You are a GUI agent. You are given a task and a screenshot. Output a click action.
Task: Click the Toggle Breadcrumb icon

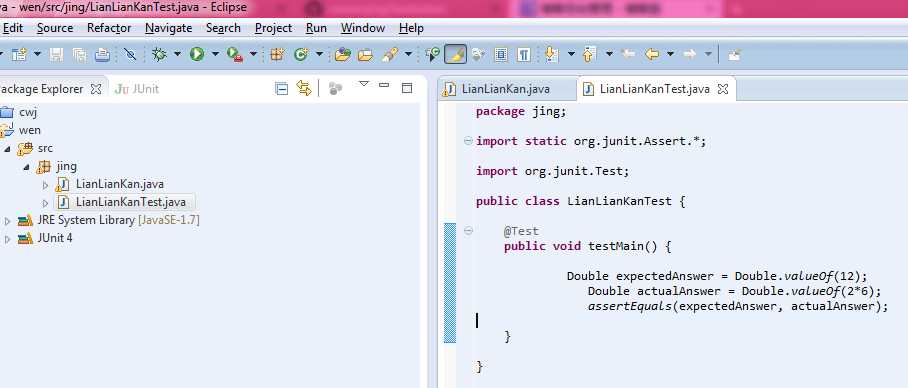[x=433, y=54]
